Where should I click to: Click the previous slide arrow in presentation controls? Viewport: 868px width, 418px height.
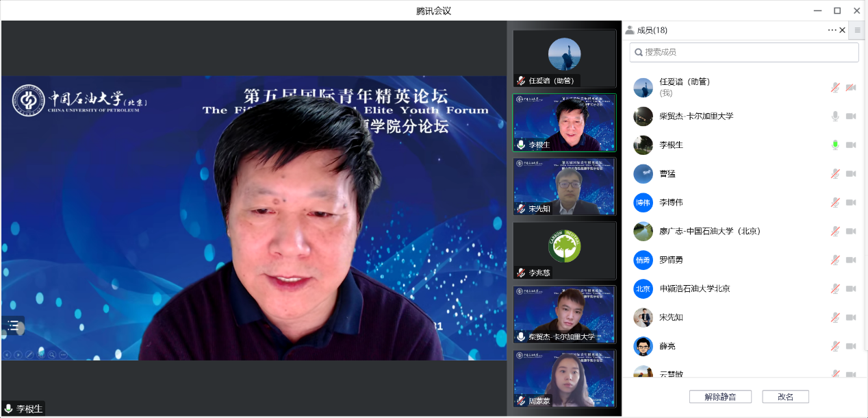click(8, 354)
